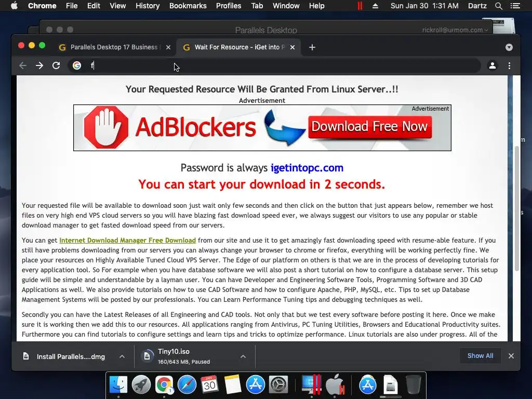The image size is (532, 399).
Task: Close the downloads bar
Action: pyautogui.click(x=511, y=355)
